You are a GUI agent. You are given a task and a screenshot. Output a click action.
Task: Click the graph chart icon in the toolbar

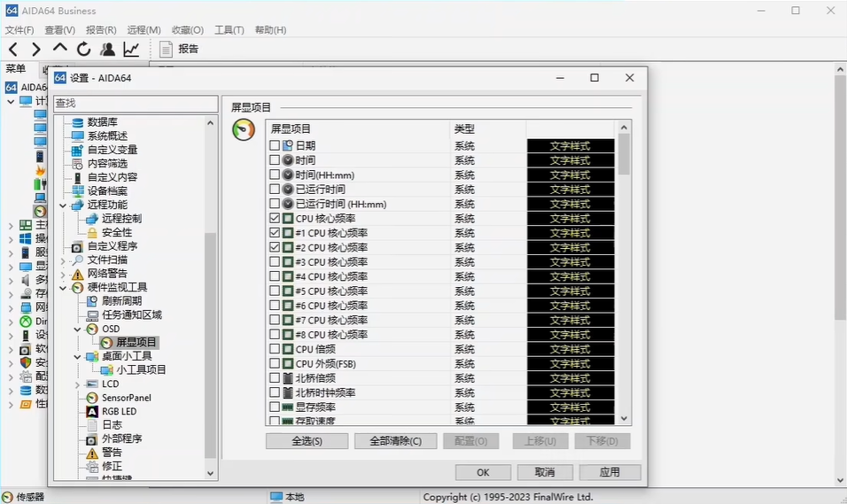click(131, 50)
